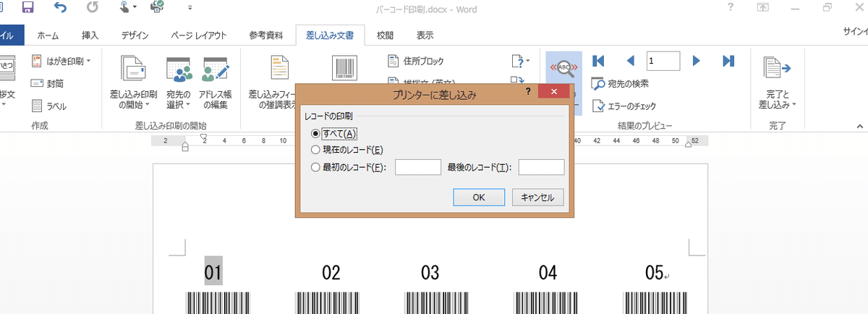Viewport: 868px width, 314px height.
Task: Click the 04 label in document
Action: (548, 273)
